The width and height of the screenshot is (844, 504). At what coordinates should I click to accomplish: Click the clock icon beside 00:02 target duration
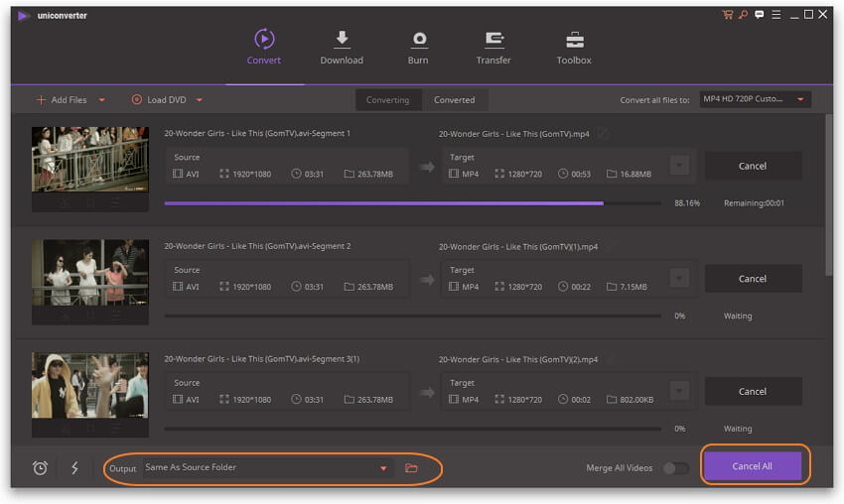pos(562,400)
